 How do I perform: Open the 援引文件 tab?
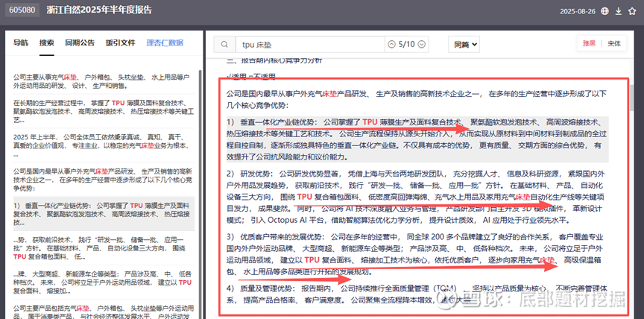click(x=120, y=43)
